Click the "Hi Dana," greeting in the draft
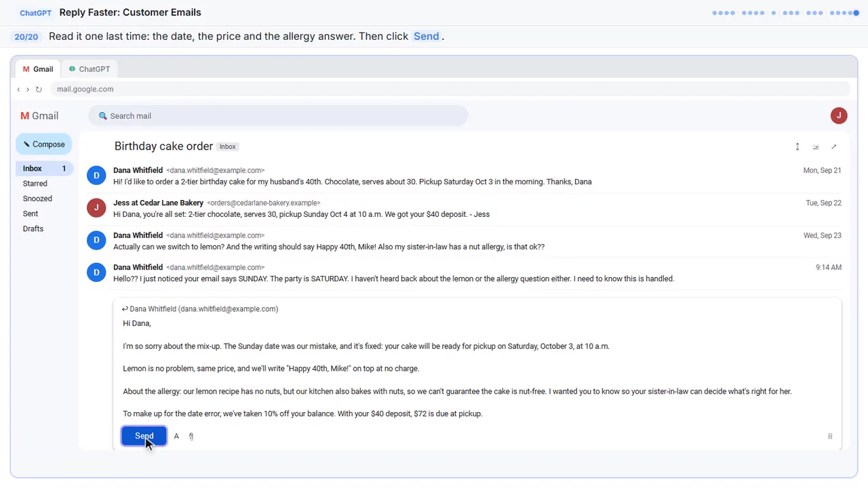This screenshot has width=868, height=488. pyautogui.click(x=137, y=323)
